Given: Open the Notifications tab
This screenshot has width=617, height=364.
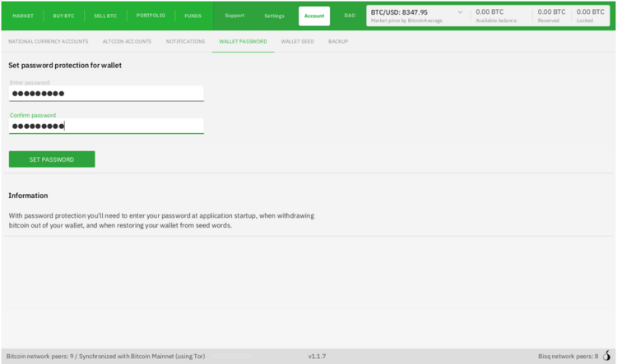Looking at the screenshot, I should [x=185, y=41].
